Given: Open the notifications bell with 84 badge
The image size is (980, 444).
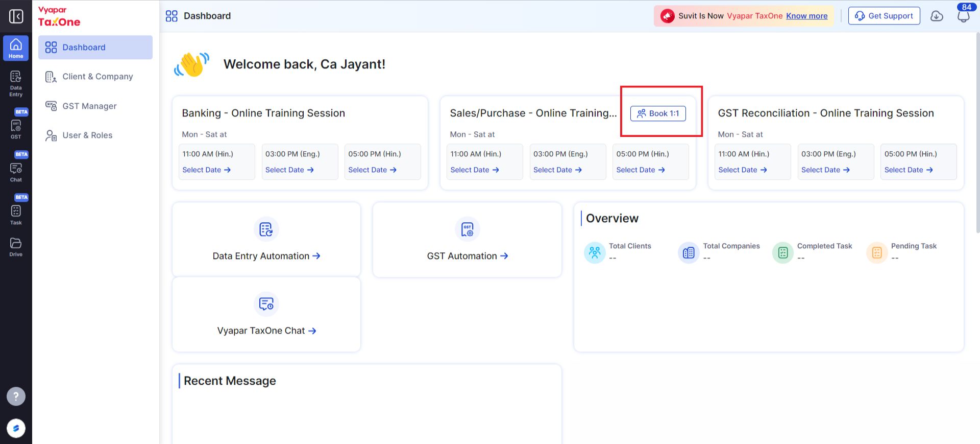Looking at the screenshot, I should coord(963,16).
